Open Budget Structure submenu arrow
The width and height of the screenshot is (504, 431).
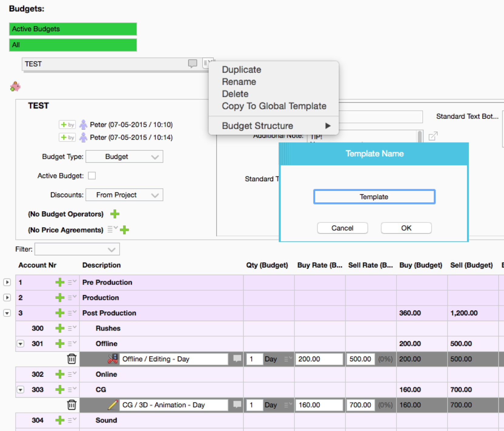coord(328,125)
